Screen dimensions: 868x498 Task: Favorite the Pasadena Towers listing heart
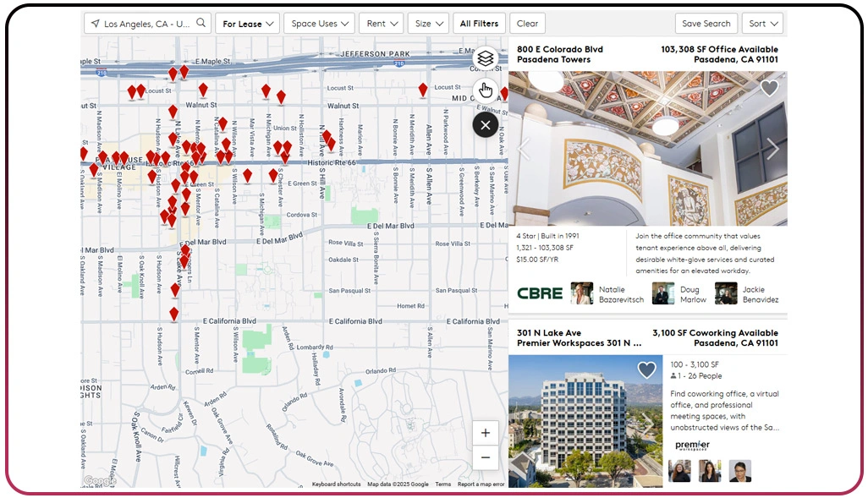768,88
